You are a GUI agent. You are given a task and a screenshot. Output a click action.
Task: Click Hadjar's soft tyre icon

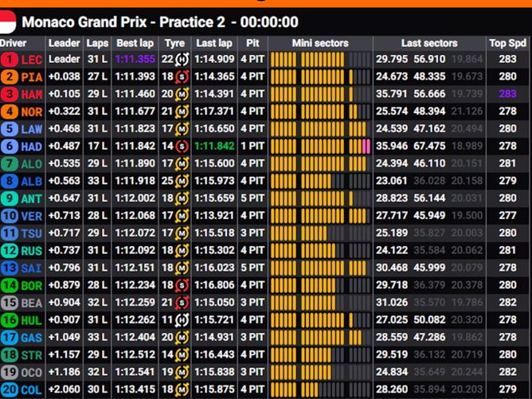pos(181,146)
